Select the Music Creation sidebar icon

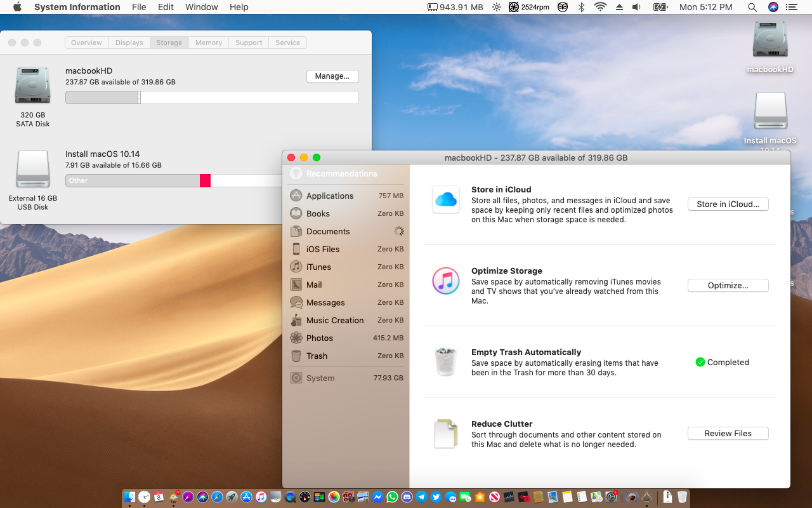pyautogui.click(x=296, y=320)
